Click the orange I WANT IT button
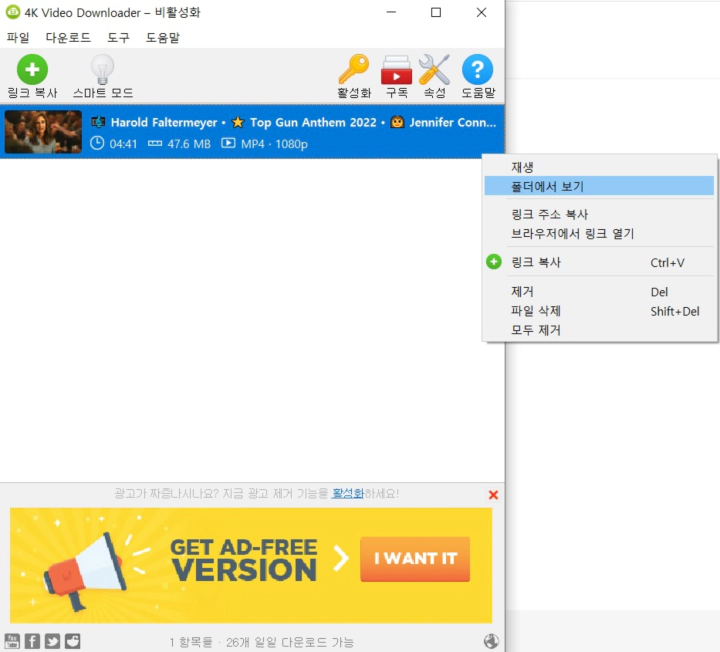The image size is (720, 652). [x=415, y=559]
